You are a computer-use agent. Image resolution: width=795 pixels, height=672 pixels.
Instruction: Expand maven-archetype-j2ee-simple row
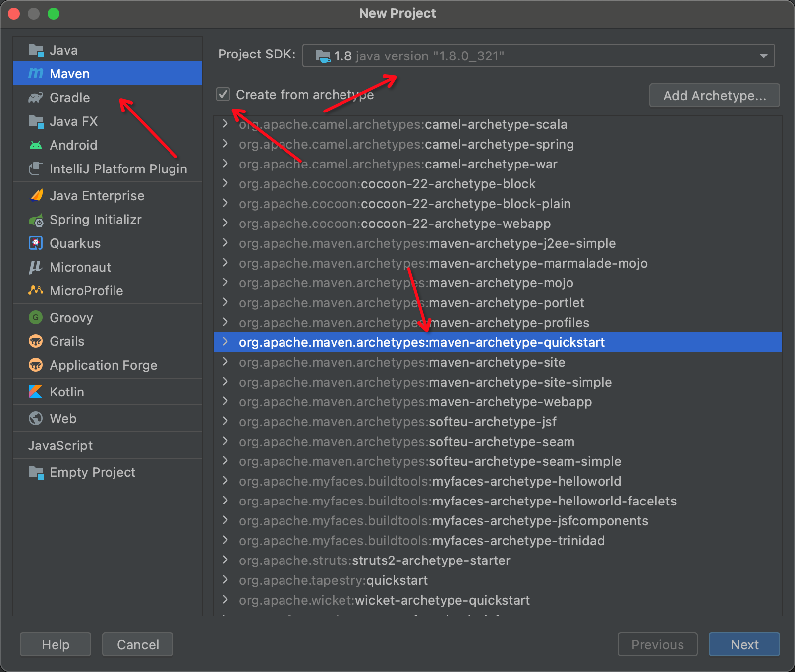coord(225,243)
